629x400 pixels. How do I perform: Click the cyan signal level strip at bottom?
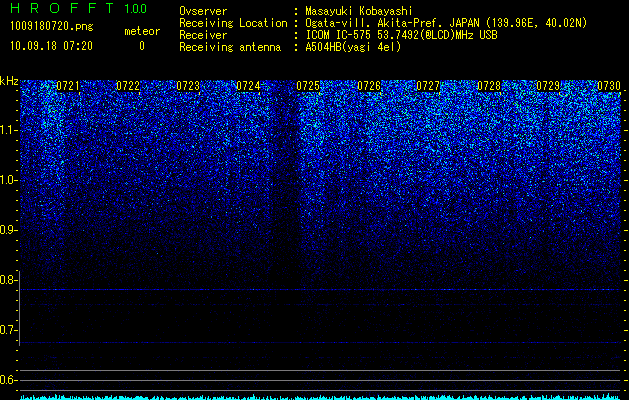pyautogui.click(x=321, y=397)
